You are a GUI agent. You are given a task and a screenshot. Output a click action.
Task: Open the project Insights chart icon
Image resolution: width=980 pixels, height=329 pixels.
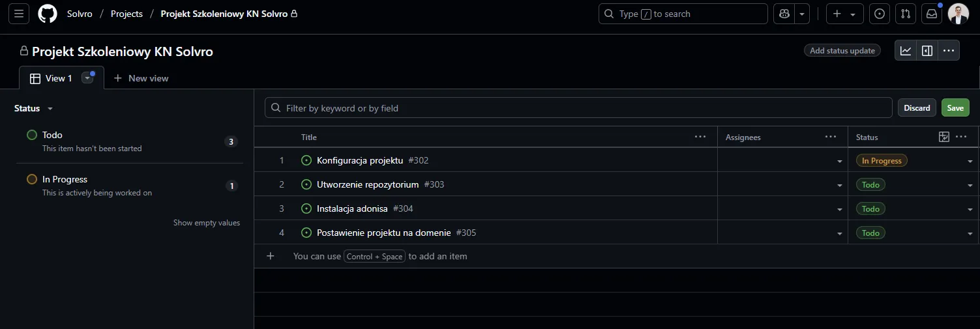pyautogui.click(x=906, y=51)
